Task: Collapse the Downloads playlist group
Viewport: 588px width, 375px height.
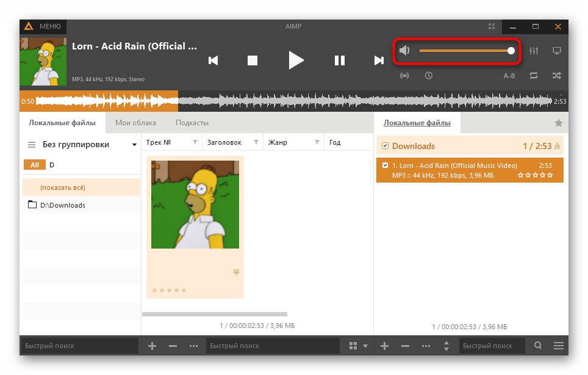Action: (558, 146)
